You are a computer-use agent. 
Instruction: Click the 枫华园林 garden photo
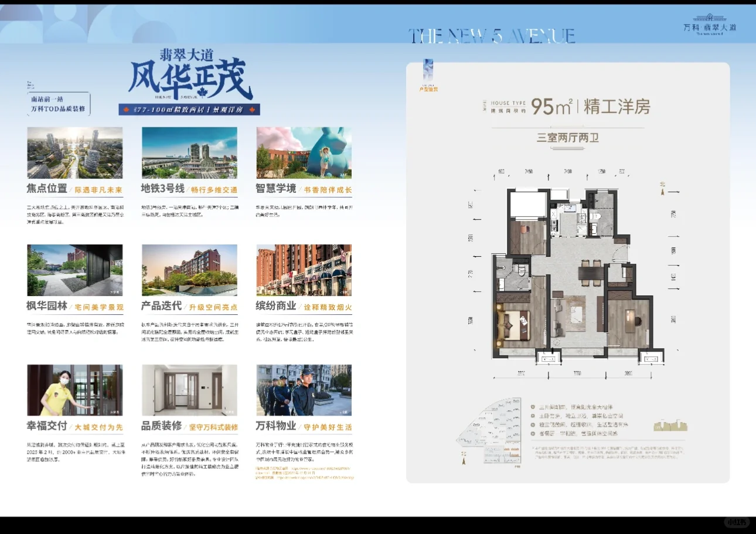tap(75, 270)
